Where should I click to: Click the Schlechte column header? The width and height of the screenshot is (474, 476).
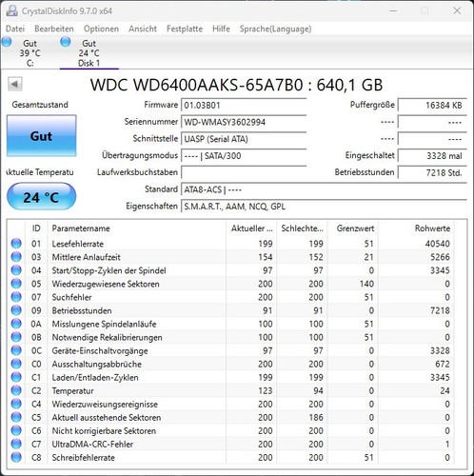[x=302, y=228]
